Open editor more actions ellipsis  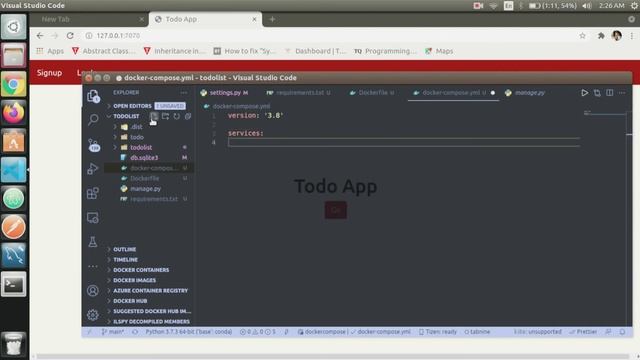[622, 93]
